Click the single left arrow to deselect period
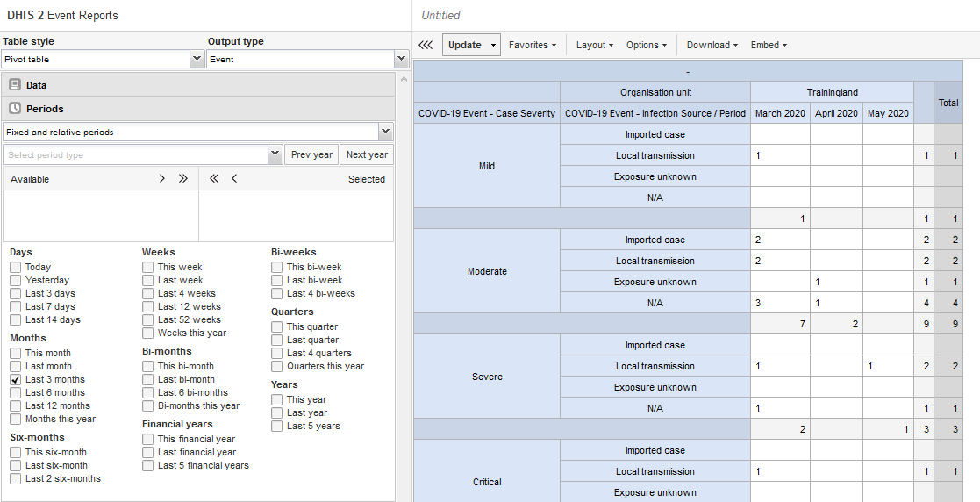The image size is (980, 502). pyautogui.click(x=234, y=178)
